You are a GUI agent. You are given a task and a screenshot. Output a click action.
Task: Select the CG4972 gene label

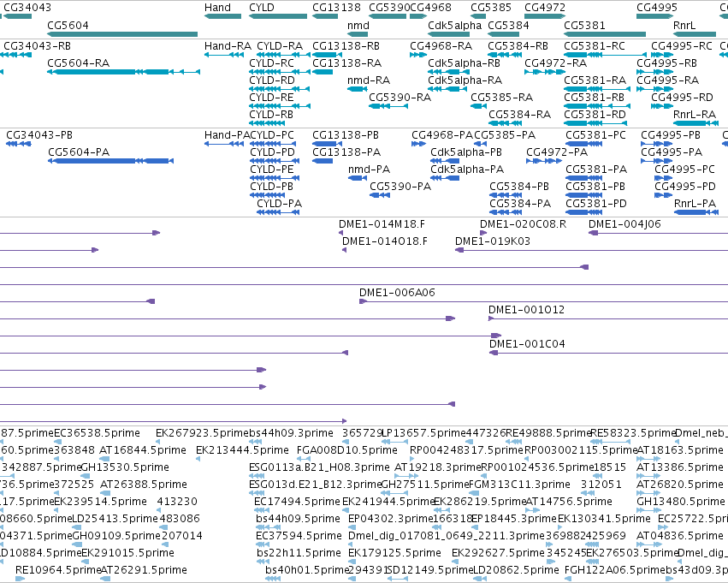pyautogui.click(x=545, y=8)
